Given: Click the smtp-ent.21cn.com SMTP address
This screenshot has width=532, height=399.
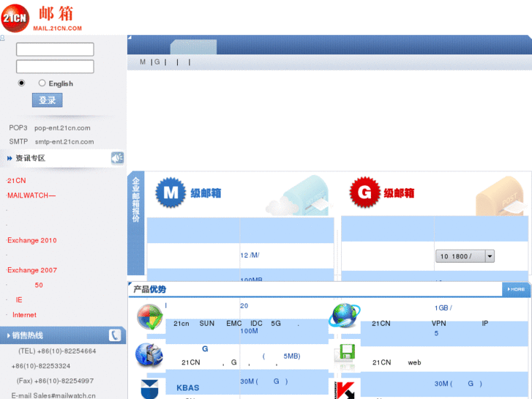Looking at the screenshot, I should (x=64, y=141).
